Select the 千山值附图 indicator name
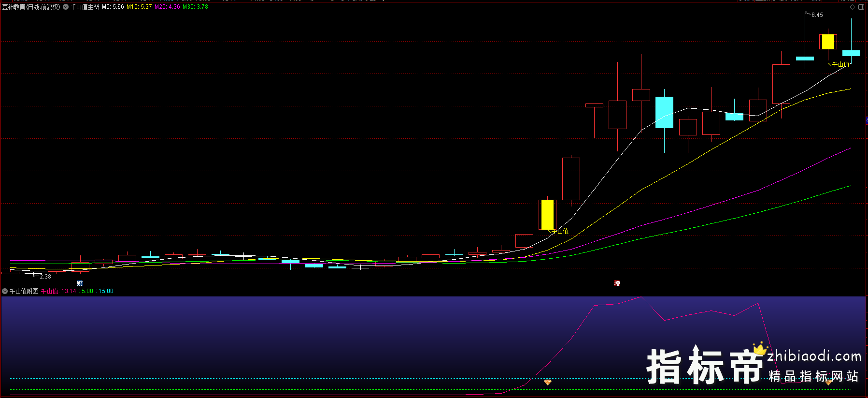868x398 pixels. click(x=24, y=291)
